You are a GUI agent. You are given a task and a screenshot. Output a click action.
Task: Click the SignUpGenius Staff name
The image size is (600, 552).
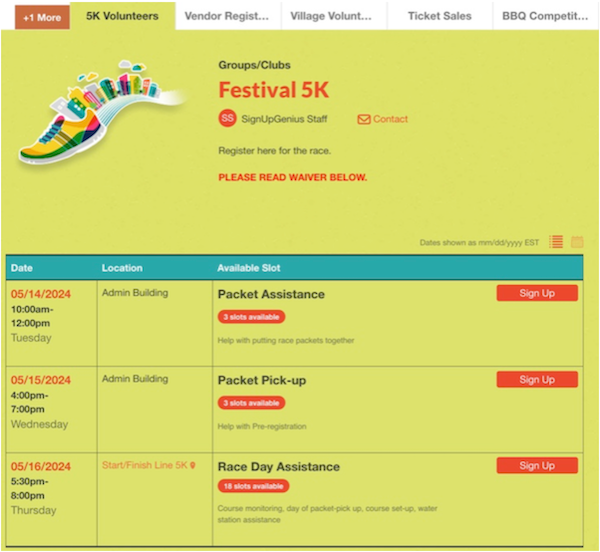284,119
